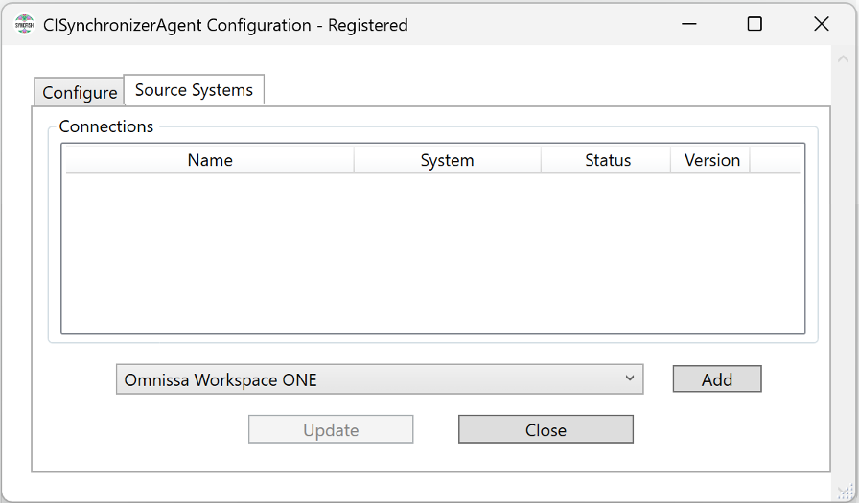Sort by the System column header
Screen dimensions: 859x504
447,160
